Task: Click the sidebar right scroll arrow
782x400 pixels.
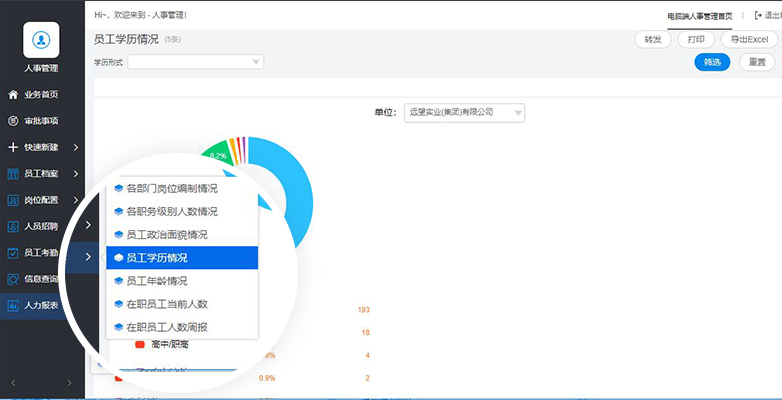Action: (x=69, y=383)
